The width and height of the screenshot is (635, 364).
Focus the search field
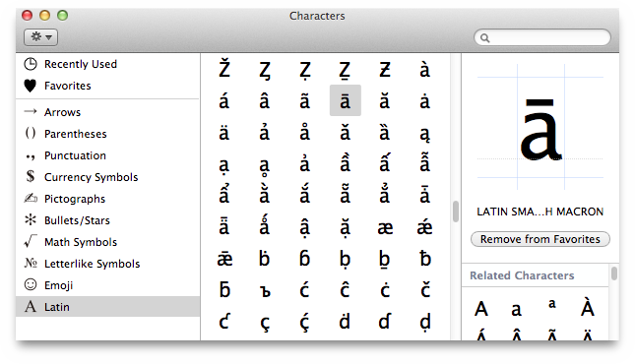542,37
